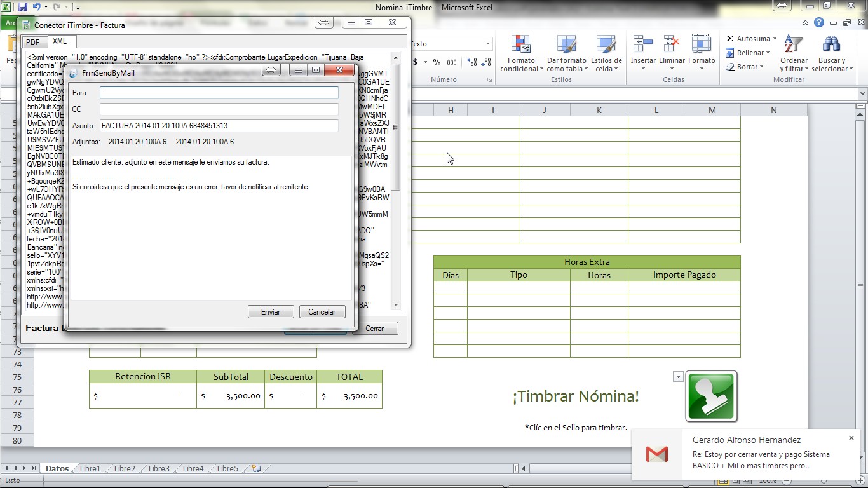Open the number format dropdown showing Texto
Viewport: 868px width, 488px height.
click(488, 44)
